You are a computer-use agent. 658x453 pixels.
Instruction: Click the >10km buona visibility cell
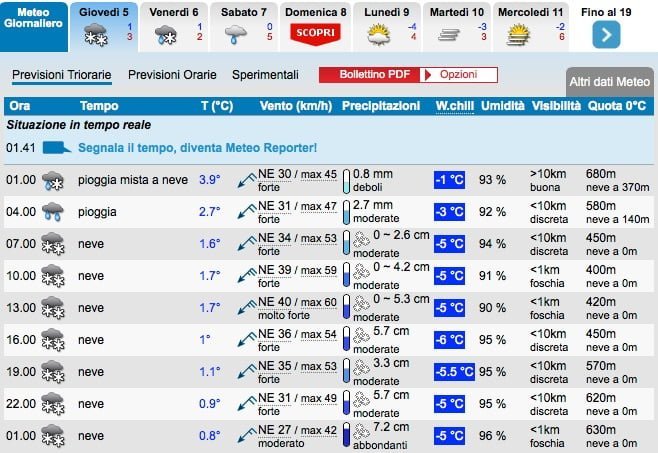[548, 181]
